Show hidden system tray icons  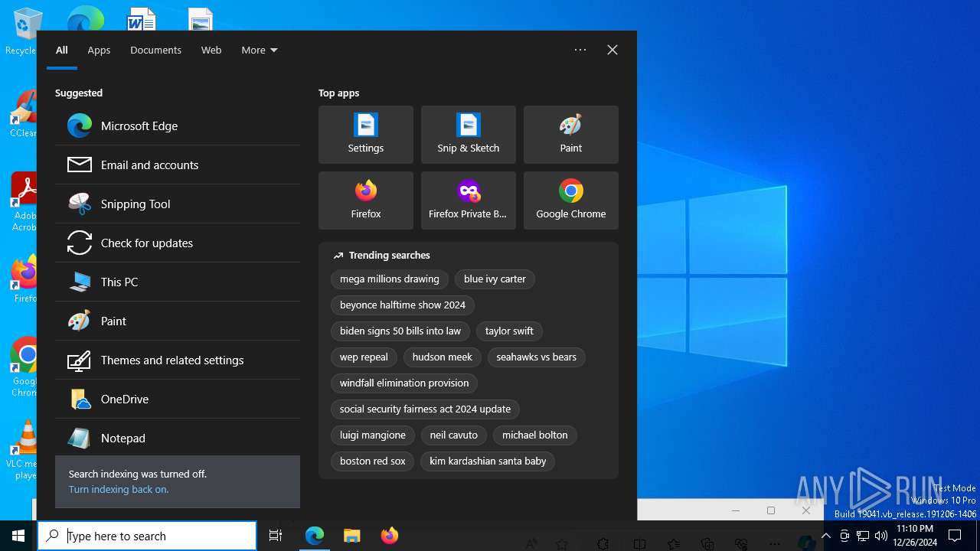click(825, 536)
